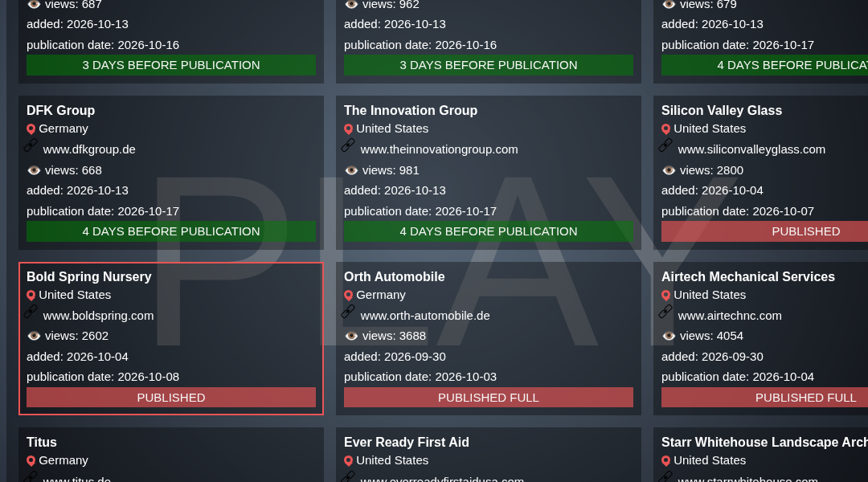868x482 pixels.
Task: Open The Innovation Group card title
Action: (410, 110)
